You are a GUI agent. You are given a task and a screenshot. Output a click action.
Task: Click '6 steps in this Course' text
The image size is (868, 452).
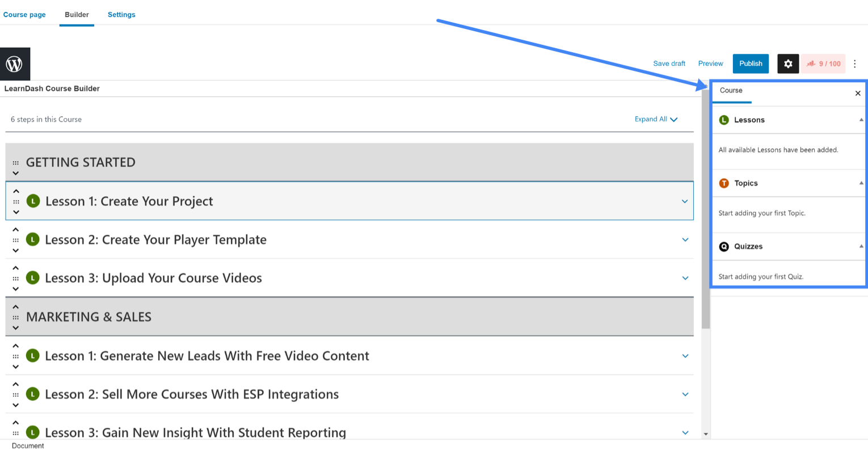(x=46, y=119)
